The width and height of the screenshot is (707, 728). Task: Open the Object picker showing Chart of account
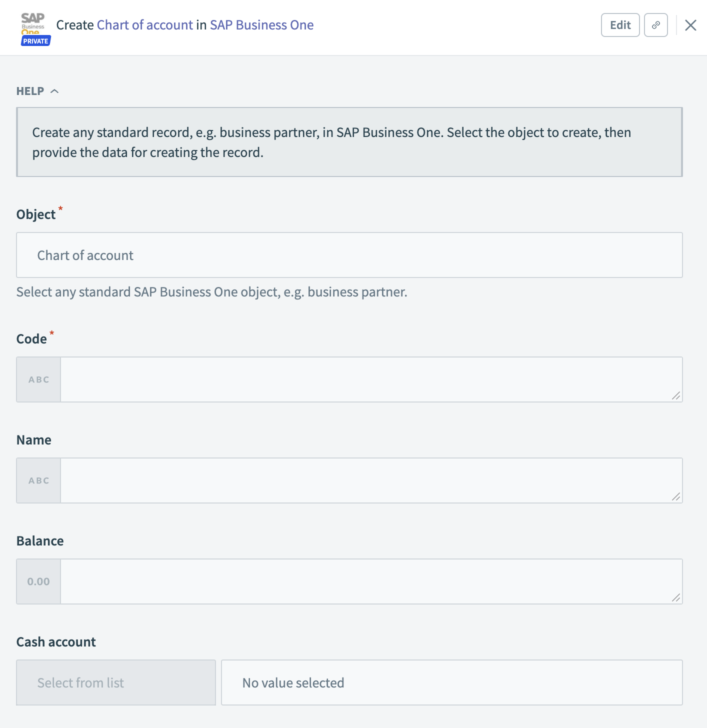pyautogui.click(x=349, y=255)
